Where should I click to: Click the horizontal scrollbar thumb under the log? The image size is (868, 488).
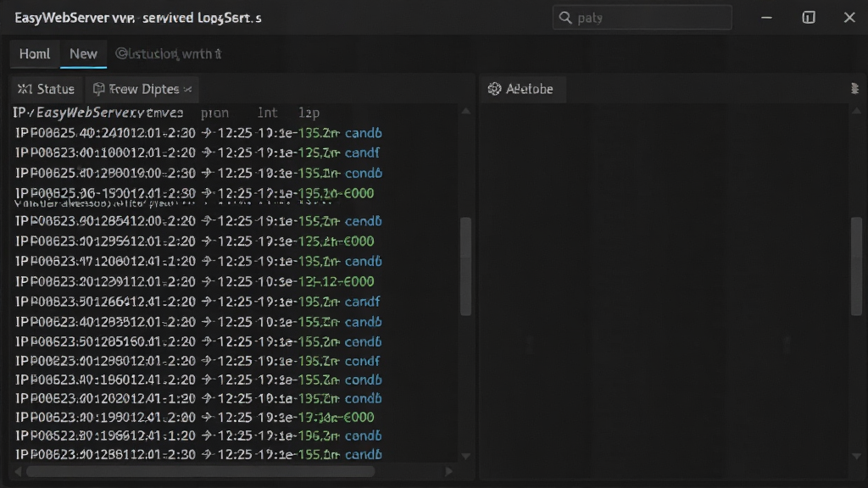coord(200,471)
